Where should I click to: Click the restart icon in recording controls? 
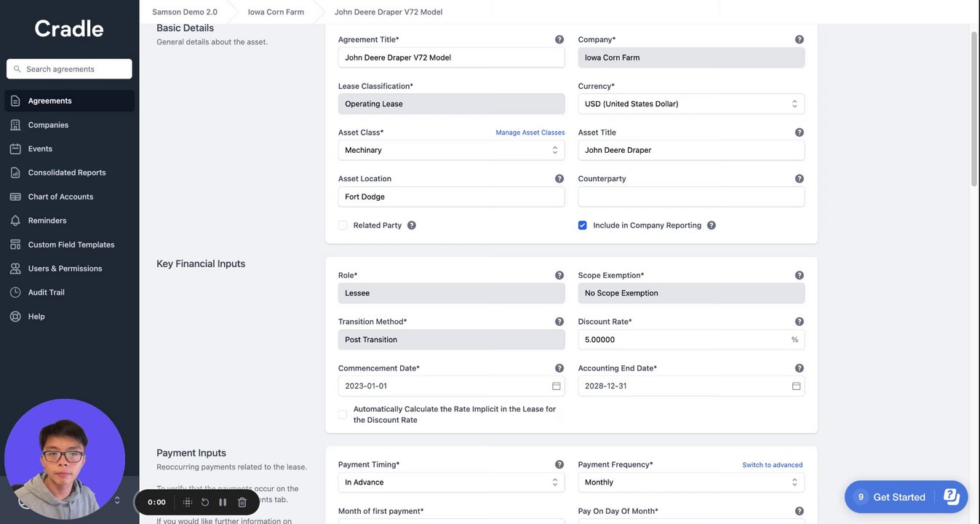point(205,502)
